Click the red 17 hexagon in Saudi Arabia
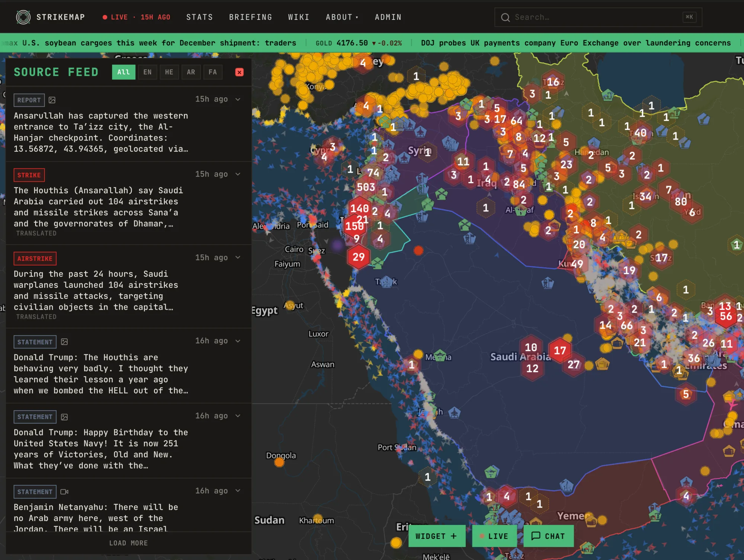744x560 pixels. (560, 350)
